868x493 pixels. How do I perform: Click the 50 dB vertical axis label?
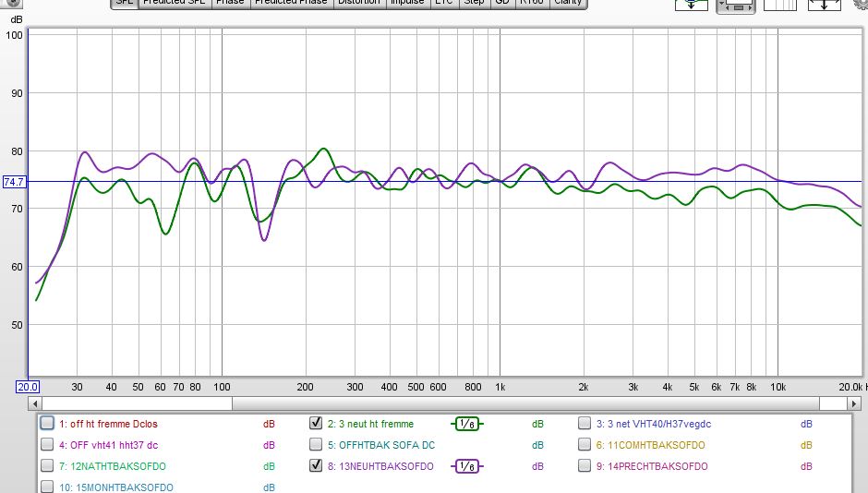(17, 325)
